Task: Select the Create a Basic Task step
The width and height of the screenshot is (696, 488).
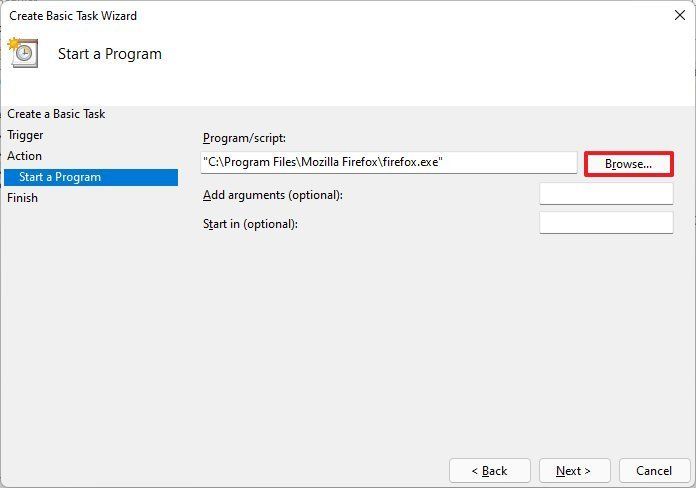Action: click(56, 114)
